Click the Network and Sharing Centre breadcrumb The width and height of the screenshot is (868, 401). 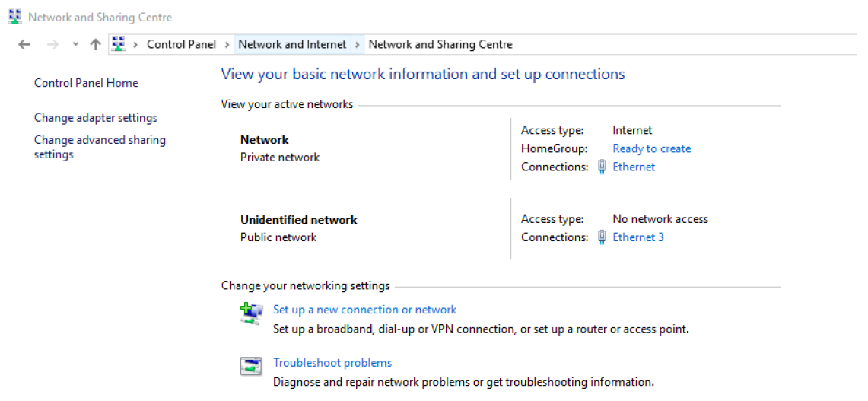click(440, 45)
